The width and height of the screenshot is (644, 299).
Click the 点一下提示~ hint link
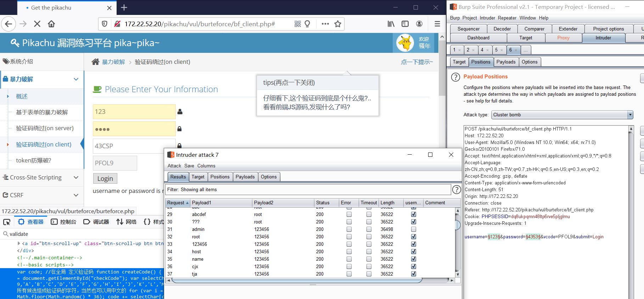pyautogui.click(x=417, y=62)
